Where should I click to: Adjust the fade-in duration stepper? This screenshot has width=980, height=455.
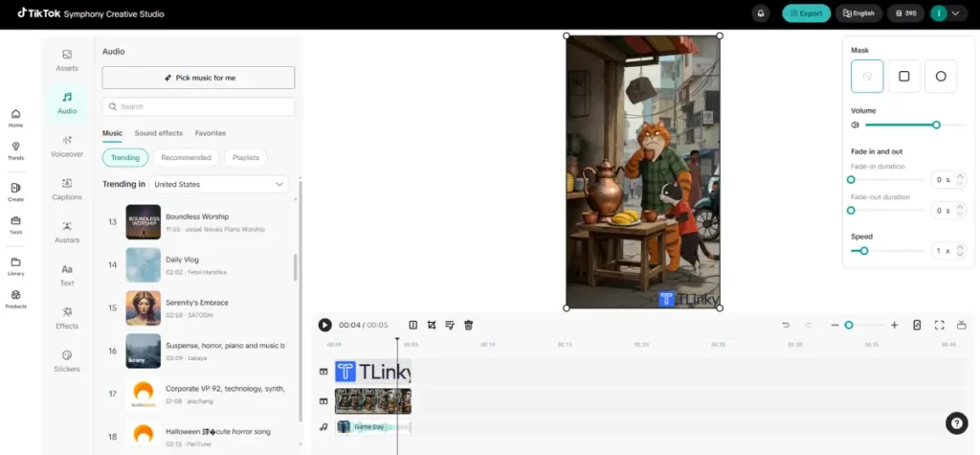960,180
